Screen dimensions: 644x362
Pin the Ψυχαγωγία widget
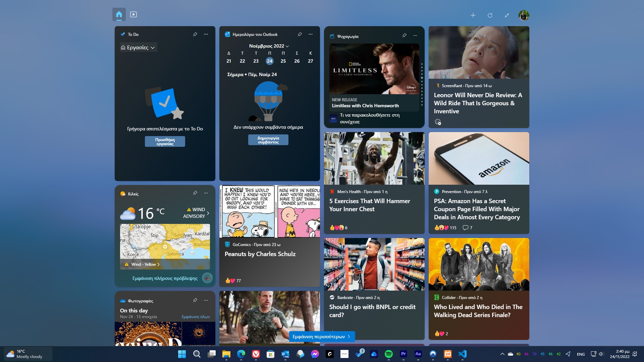(x=405, y=35)
